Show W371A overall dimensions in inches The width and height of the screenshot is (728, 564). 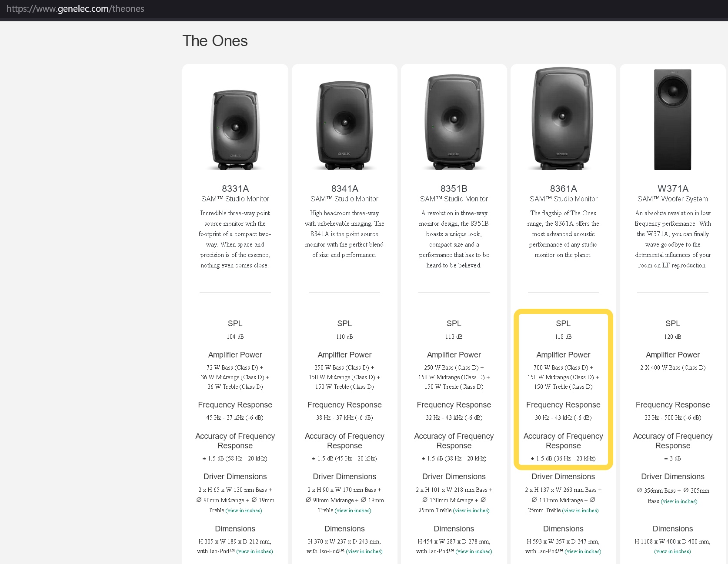tap(672, 551)
